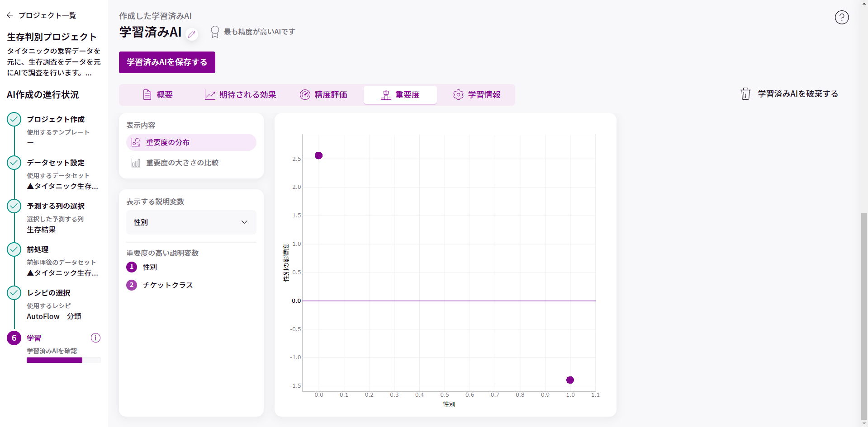Click the chevron arrow in the 性別 dropdown
The height and width of the screenshot is (427, 868).
click(244, 222)
